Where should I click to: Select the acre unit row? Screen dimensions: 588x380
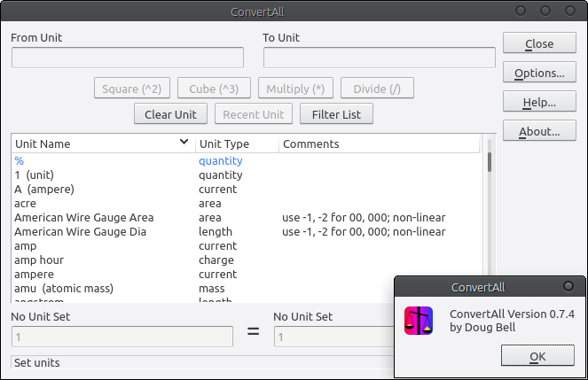26,204
